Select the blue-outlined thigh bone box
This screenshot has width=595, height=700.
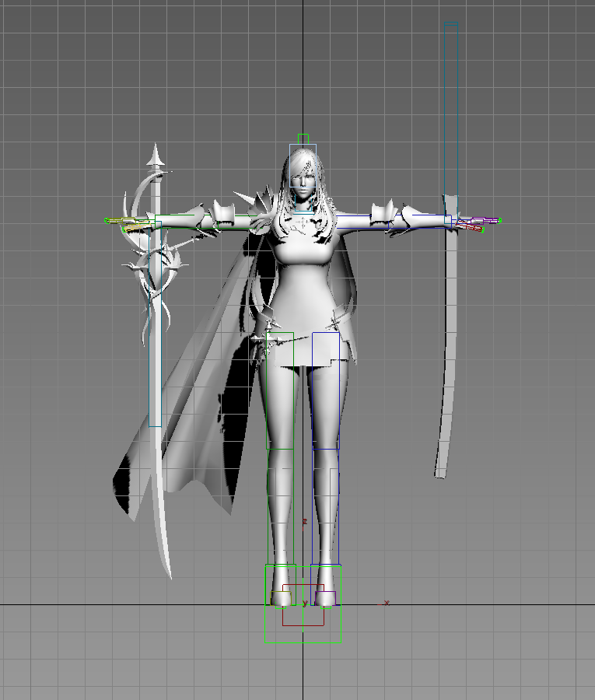pyautogui.click(x=326, y=389)
